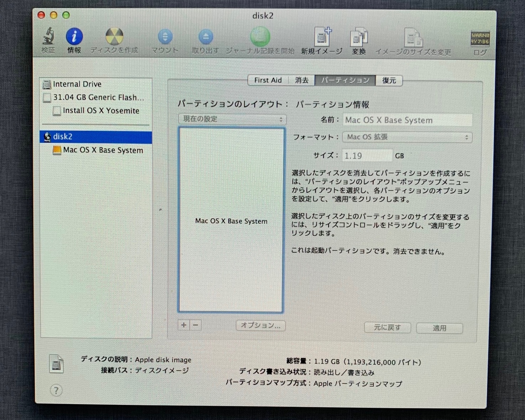Click the Eject (取り出す) toolbar icon

pos(206,37)
